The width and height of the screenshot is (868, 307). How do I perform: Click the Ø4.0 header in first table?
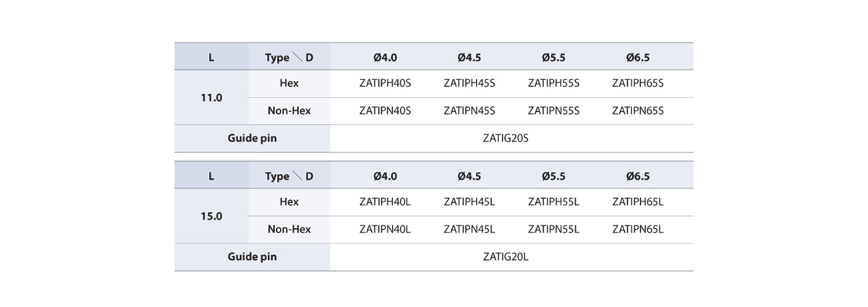(x=385, y=56)
